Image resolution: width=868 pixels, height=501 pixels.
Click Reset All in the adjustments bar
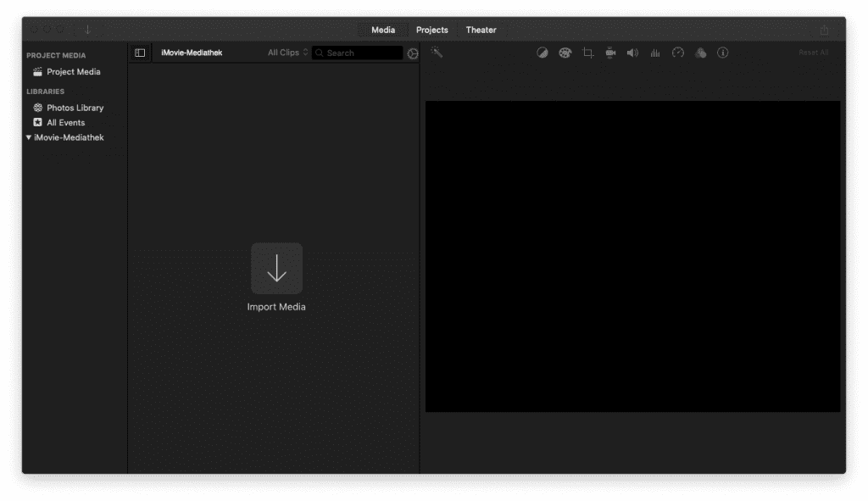click(x=814, y=53)
